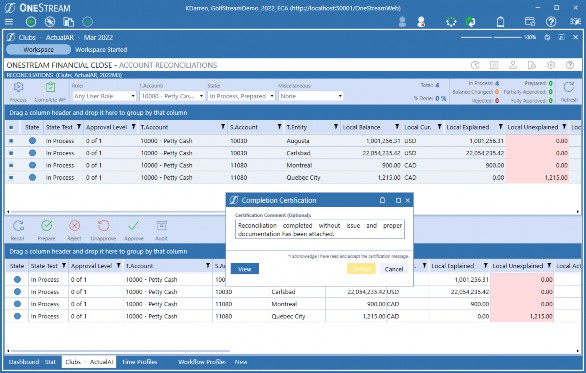Screen dimensions: 586x373
Task: Click the T.Account column header in lower grid
Action: (139, 266)
